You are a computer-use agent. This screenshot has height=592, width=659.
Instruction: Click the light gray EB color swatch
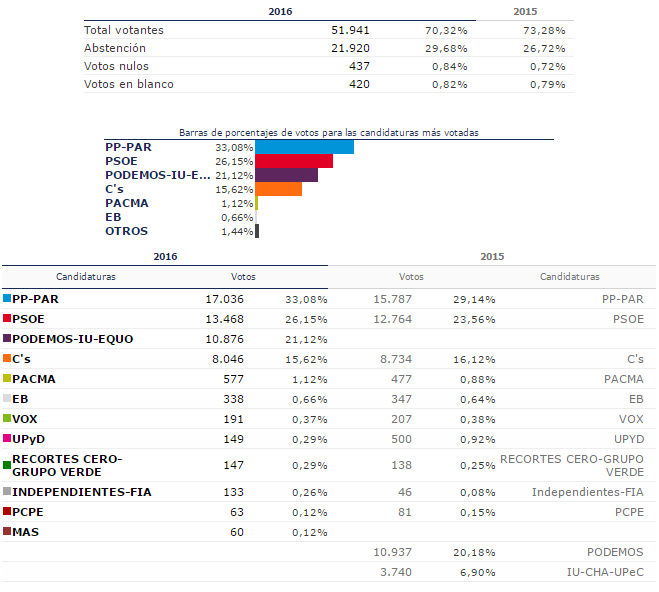(x=7, y=398)
